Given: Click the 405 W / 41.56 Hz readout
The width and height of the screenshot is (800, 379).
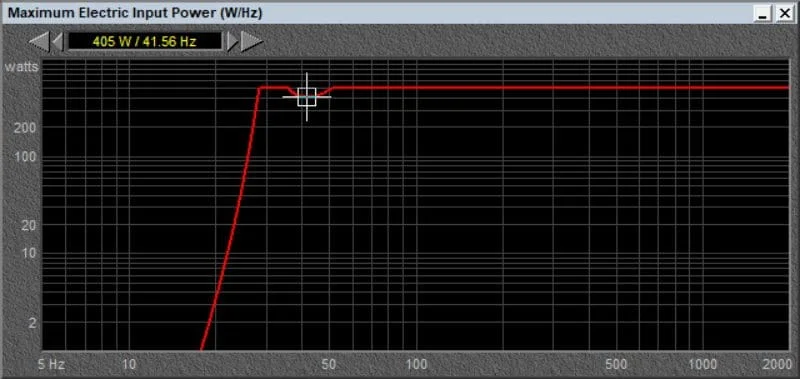Looking at the screenshot, I should (145, 42).
